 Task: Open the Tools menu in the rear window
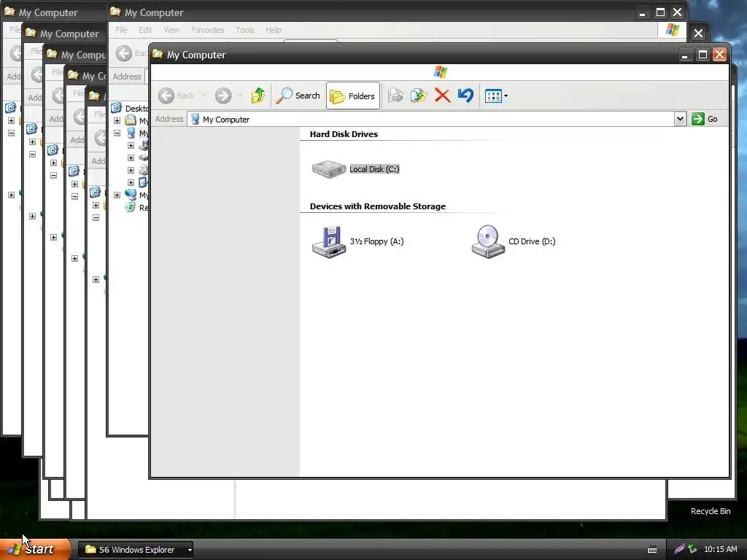(x=245, y=30)
